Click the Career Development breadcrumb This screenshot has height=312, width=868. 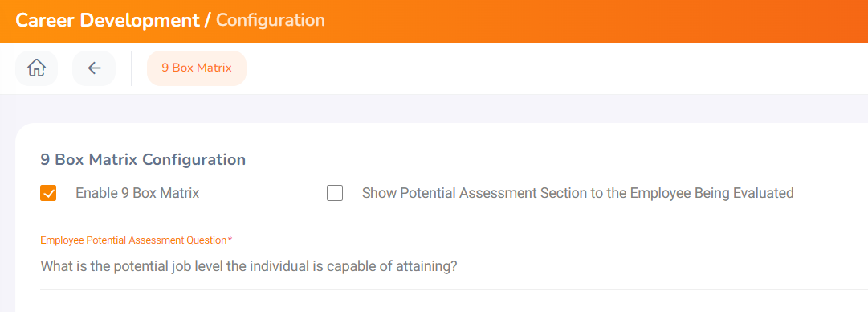coord(108,20)
